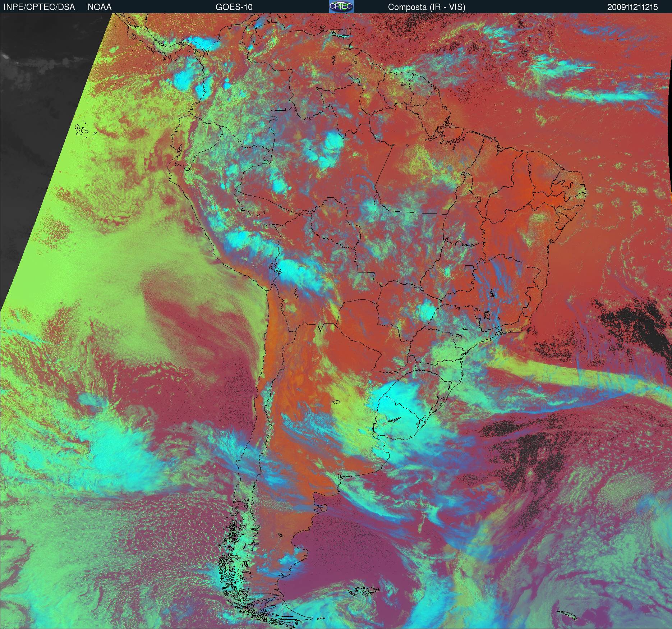The height and width of the screenshot is (629, 672).
Task: Select the INPE/CPTEC/DSA header text
Action: (x=39, y=7)
